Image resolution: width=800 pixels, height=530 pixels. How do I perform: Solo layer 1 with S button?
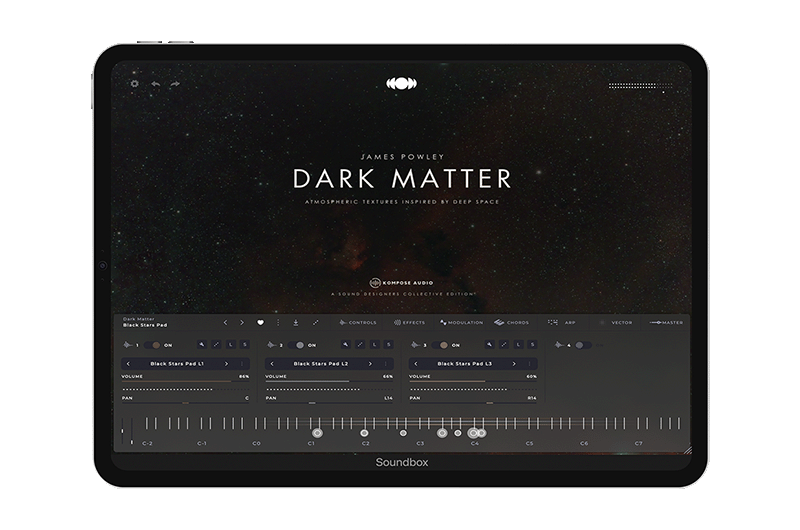245,345
